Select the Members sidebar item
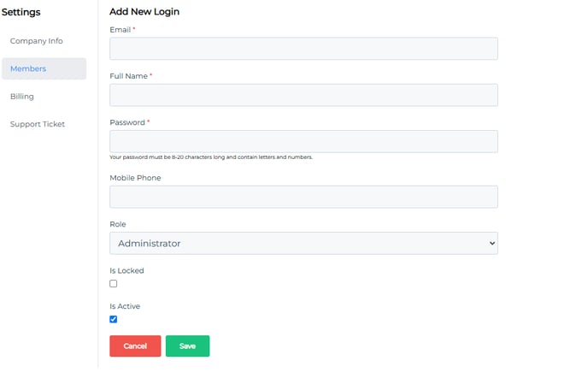 (44, 68)
